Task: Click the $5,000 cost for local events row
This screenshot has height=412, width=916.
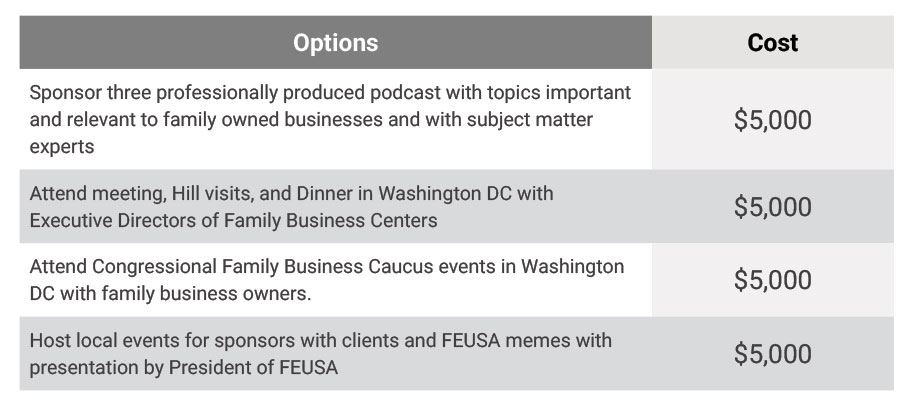Action: point(772,354)
